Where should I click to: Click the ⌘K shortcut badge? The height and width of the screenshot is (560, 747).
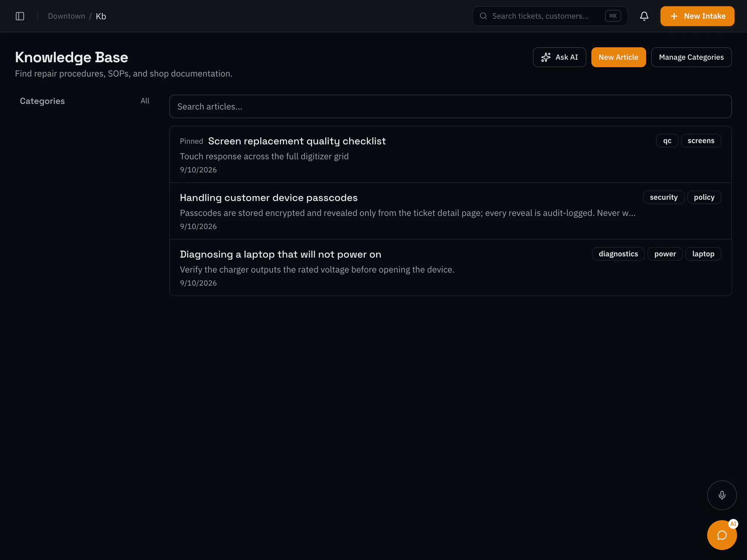coord(613,16)
